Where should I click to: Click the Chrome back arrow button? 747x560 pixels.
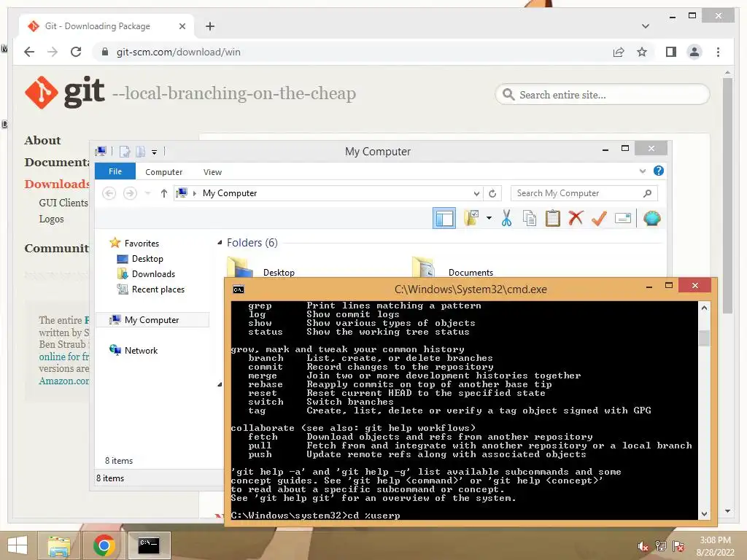click(29, 52)
